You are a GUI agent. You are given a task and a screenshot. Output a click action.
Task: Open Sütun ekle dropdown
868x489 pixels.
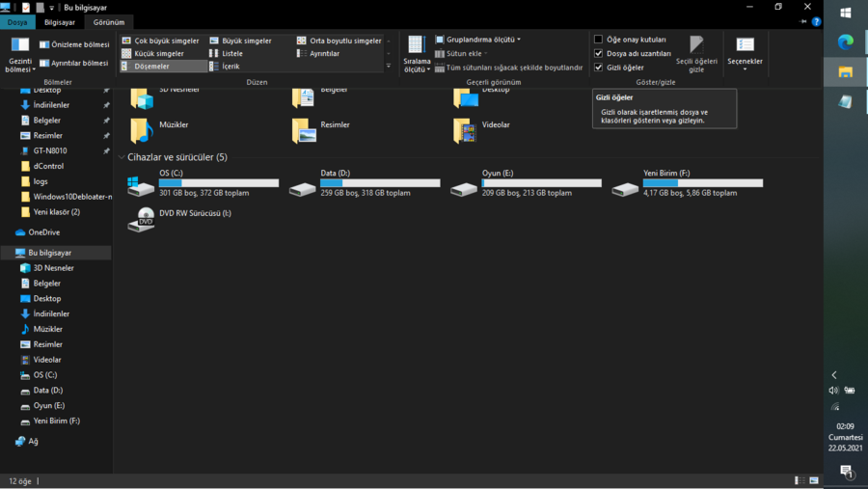462,53
